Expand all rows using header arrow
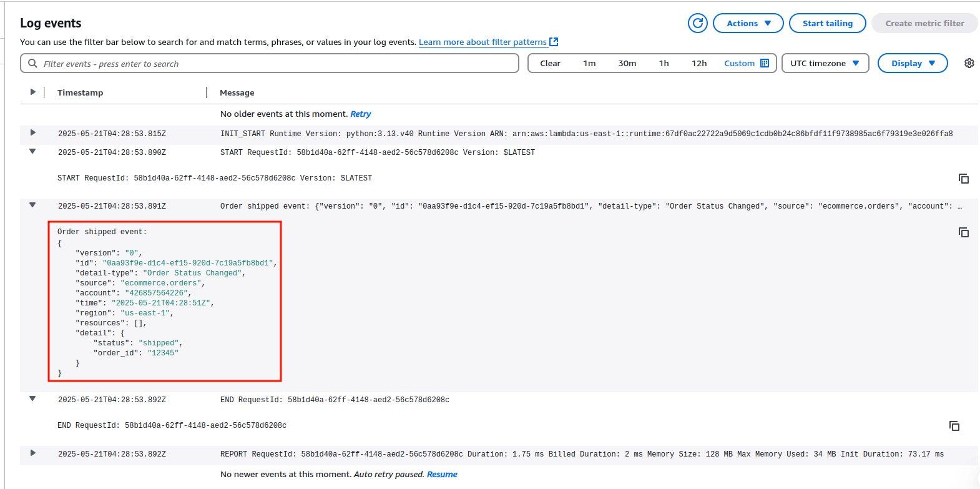Screen dimensions: 980x489 (x=33, y=92)
